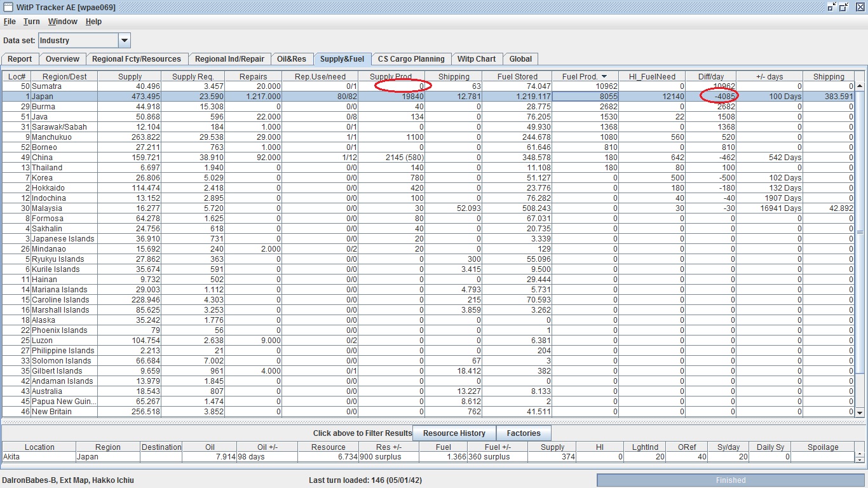
Task: Select the Mariana Islands row
Action: [428, 290]
